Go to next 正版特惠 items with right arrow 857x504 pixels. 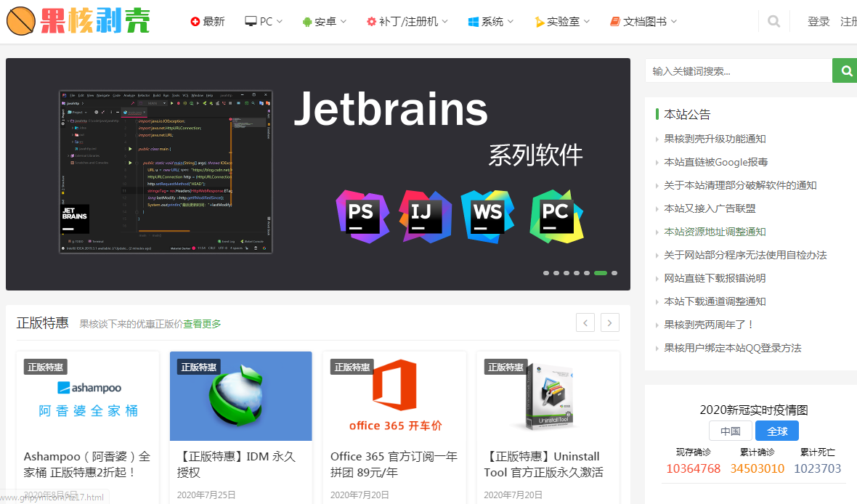[610, 322]
